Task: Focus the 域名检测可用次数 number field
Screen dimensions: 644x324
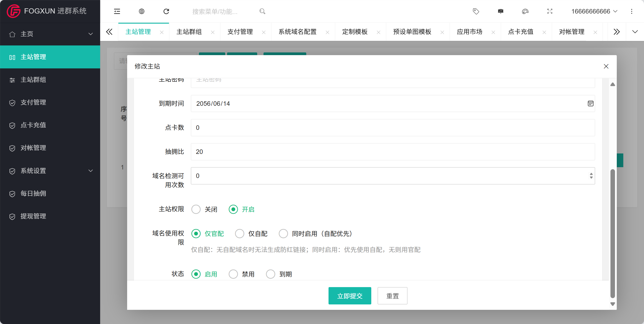Action: pos(393,176)
